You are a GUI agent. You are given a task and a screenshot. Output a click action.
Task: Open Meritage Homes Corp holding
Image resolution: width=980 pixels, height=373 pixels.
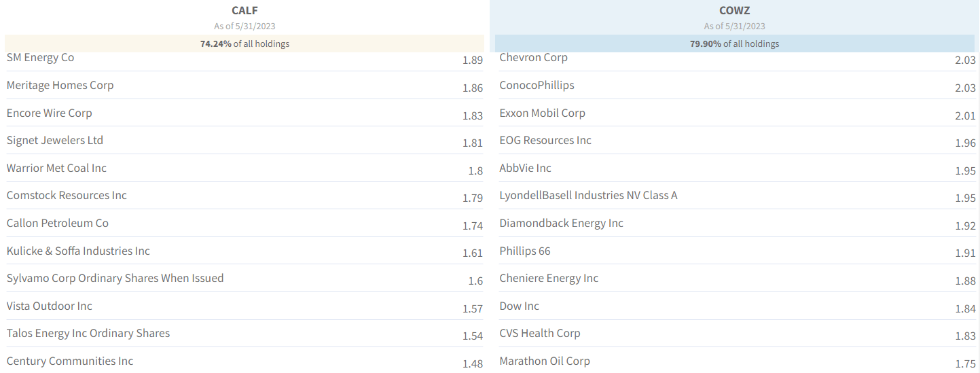point(60,86)
